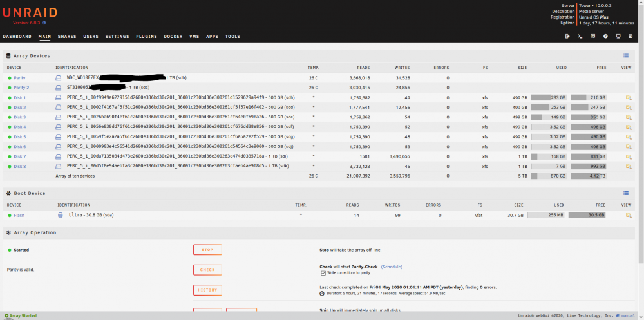
Task: Browse Disk 1 with its view folder icon
Action: 629,97
